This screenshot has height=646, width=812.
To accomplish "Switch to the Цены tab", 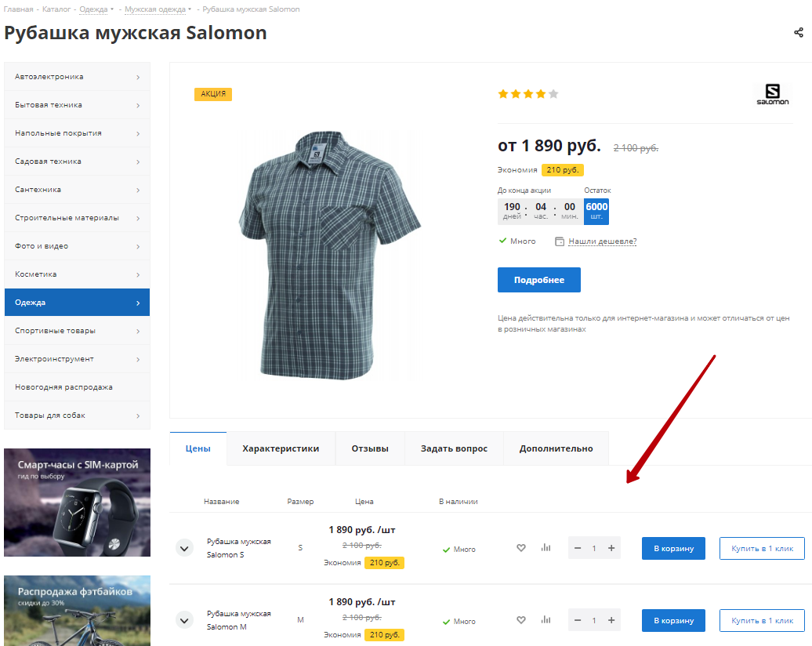I will pyautogui.click(x=198, y=448).
